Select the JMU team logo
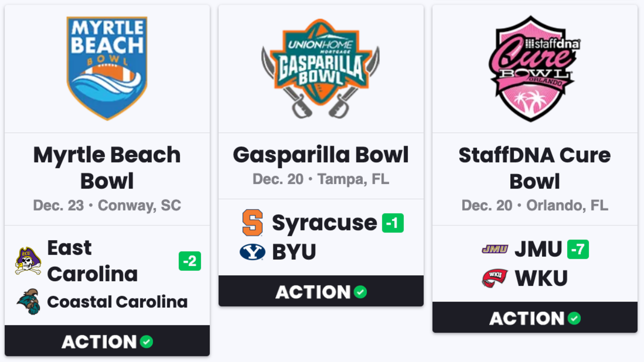The width and height of the screenshot is (644, 362). [x=495, y=249]
